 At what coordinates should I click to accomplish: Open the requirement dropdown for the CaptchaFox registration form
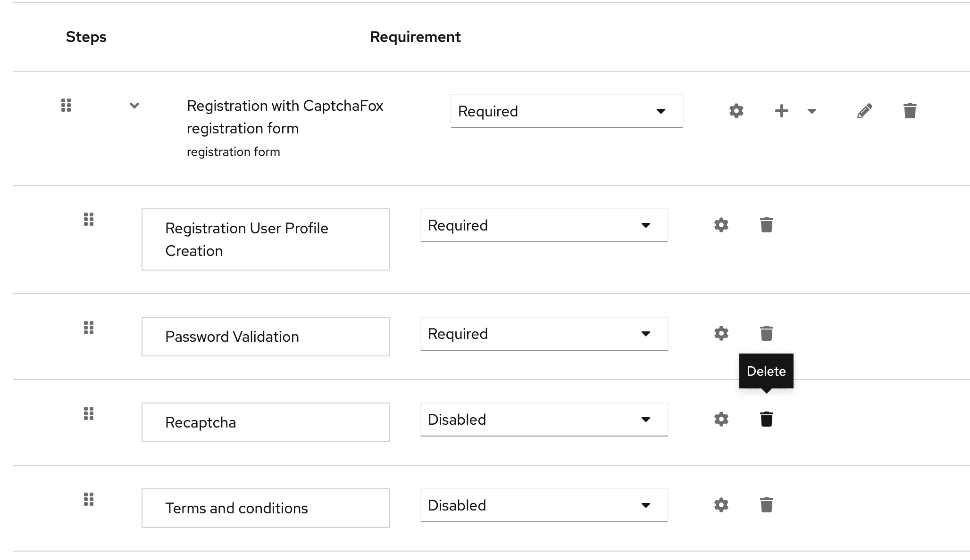[x=567, y=111]
